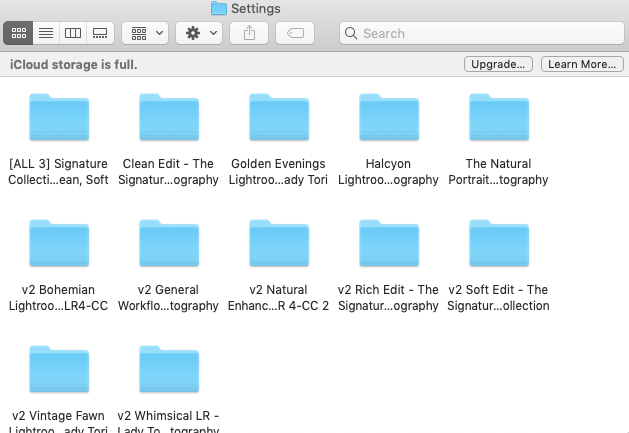This screenshot has height=433, width=629.
Task: Switch to icon view
Action: coord(18,33)
